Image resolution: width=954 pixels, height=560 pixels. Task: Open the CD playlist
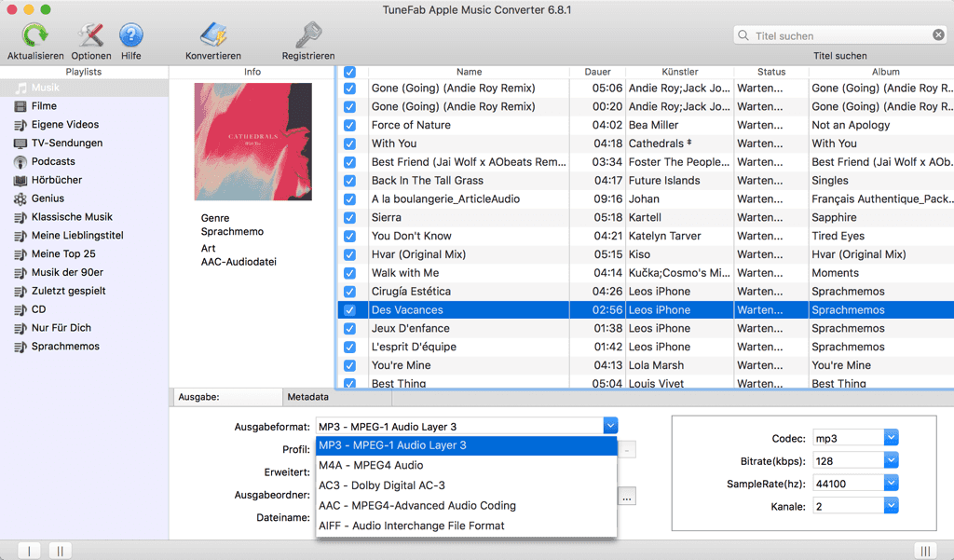pos(84,309)
